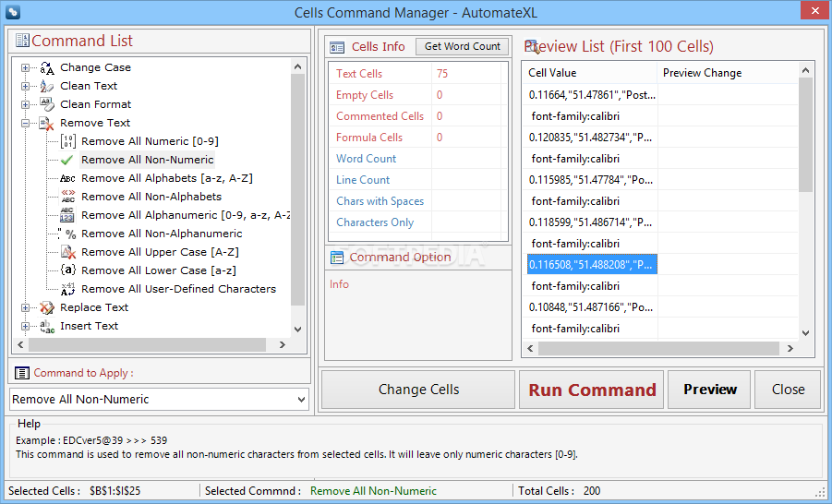Expand the Clean Format tree node
This screenshot has width=832, height=504.
25,104
